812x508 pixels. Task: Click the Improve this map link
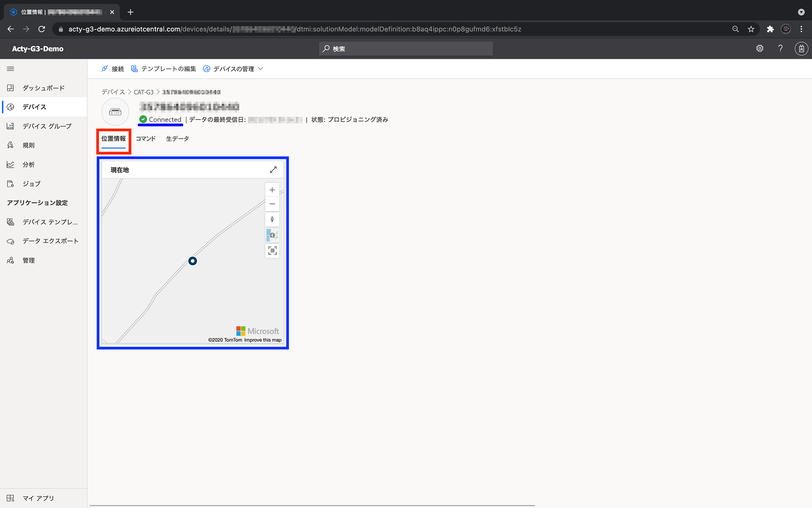point(263,340)
